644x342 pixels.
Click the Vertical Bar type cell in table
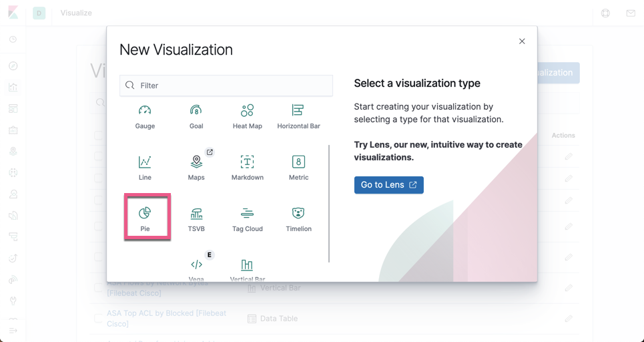(274, 288)
